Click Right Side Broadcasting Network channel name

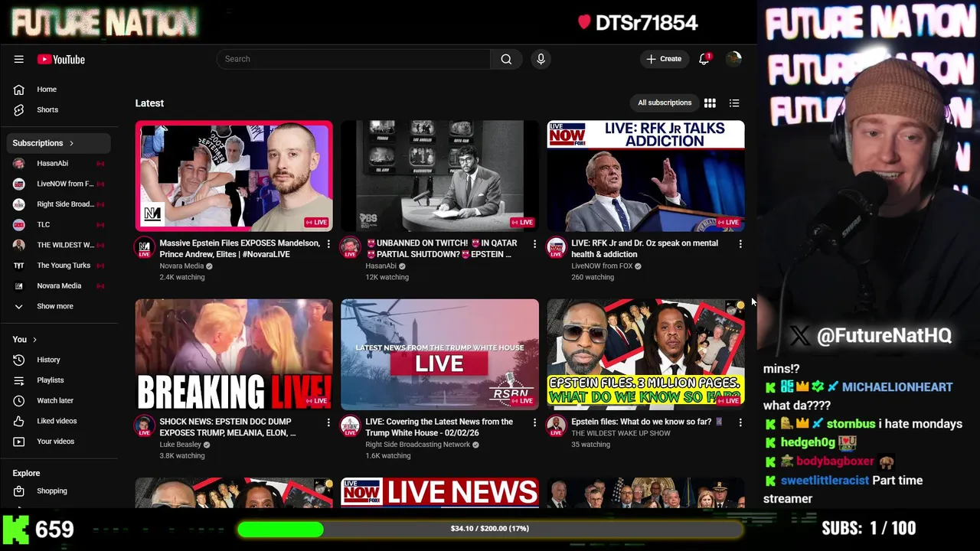tap(417, 445)
